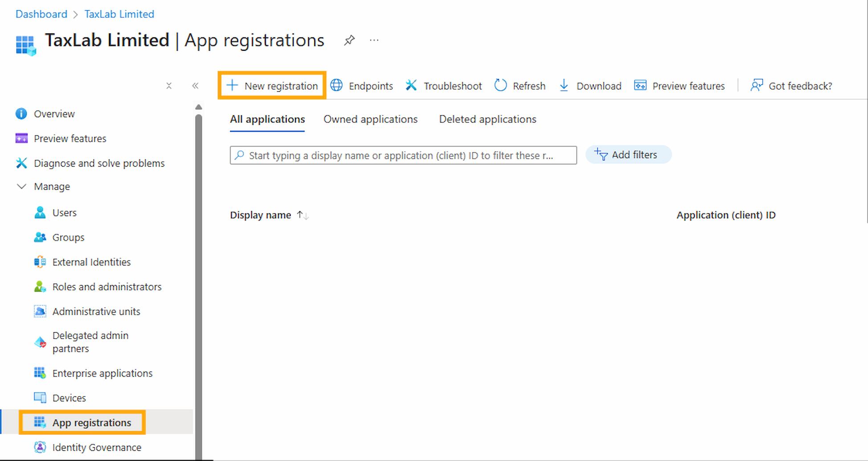Click the Application (client) ID column header

(726, 215)
